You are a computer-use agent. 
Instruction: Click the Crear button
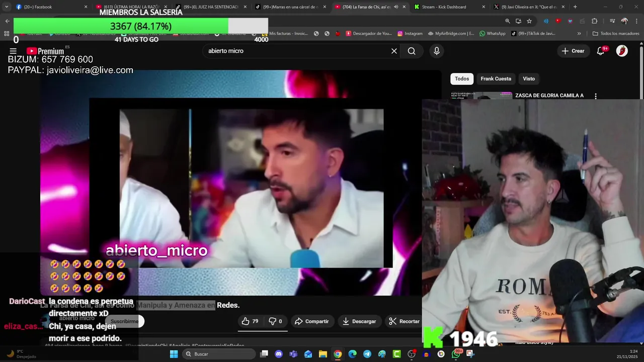(x=573, y=51)
